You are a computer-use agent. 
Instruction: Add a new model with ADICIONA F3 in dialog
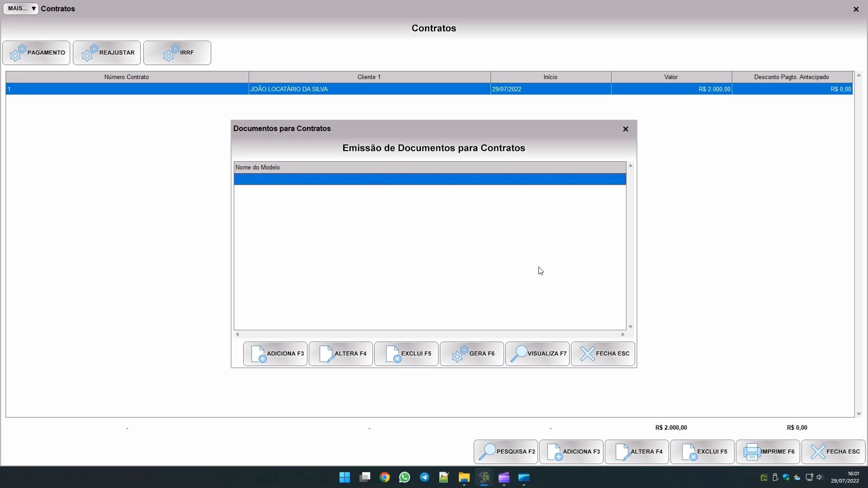tap(275, 354)
